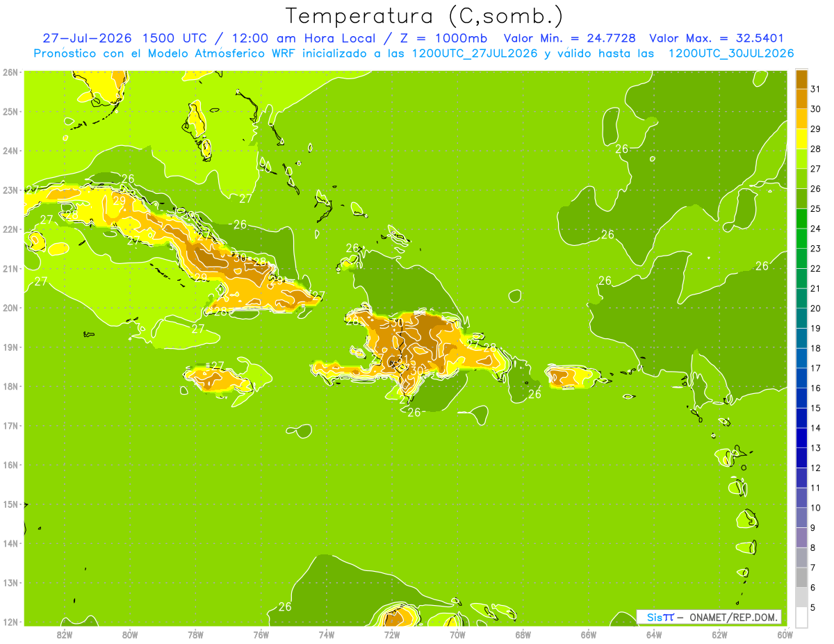Image resolution: width=834 pixels, height=644 pixels.
Task: Click the '62W' longitude label
Action: [719, 634]
